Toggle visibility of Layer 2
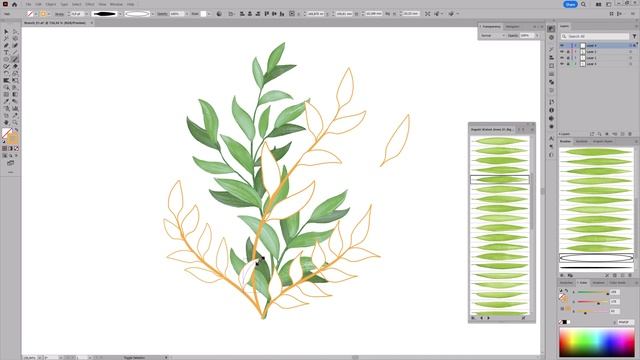This screenshot has width=640, height=360. pyautogui.click(x=562, y=58)
